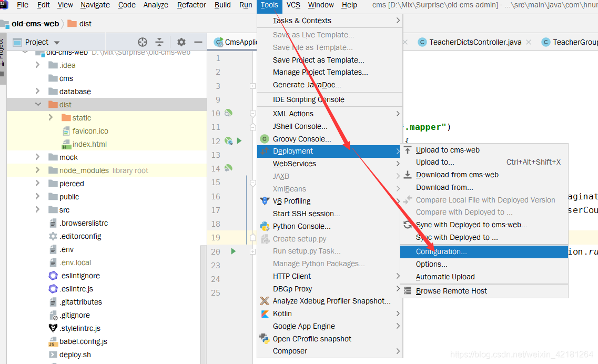Viewport: 598px width, 364px height.
Task: Open HTTP Client submenu
Action: 330,276
